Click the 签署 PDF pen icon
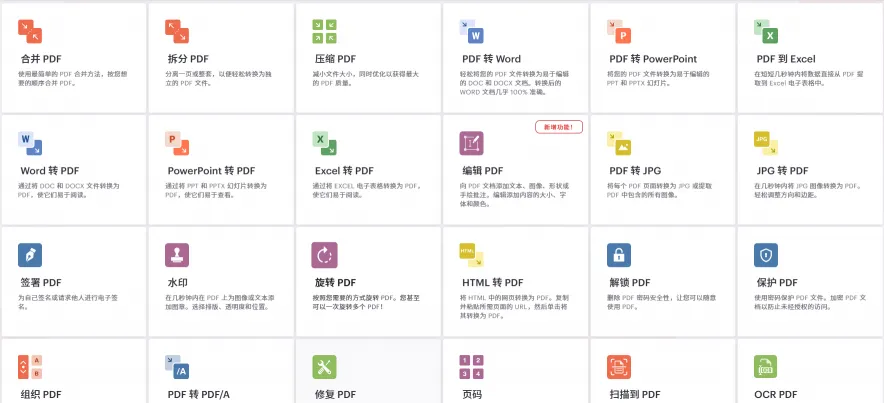Image resolution: width=884 pixels, height=403 pixels. [30, 255]
